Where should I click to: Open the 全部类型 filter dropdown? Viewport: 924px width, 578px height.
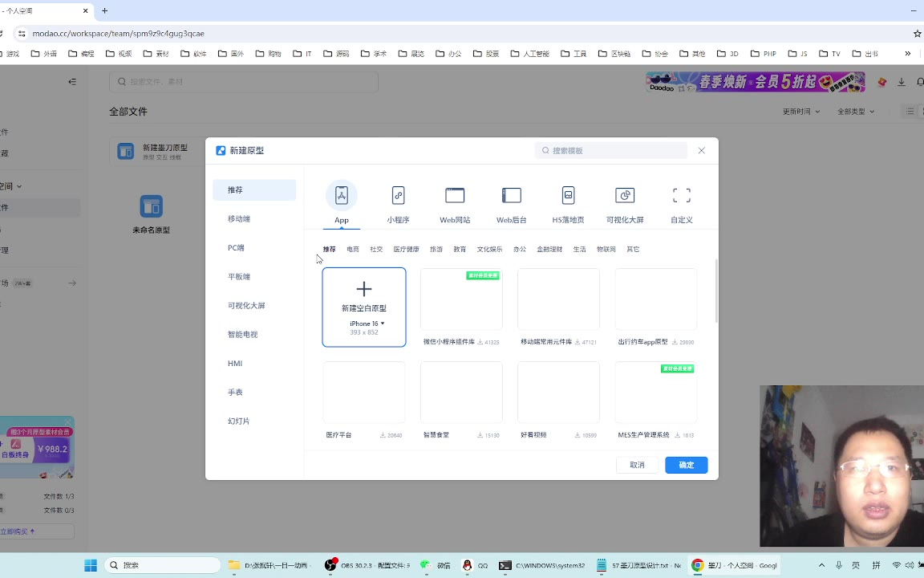click(x=856, y=112)
